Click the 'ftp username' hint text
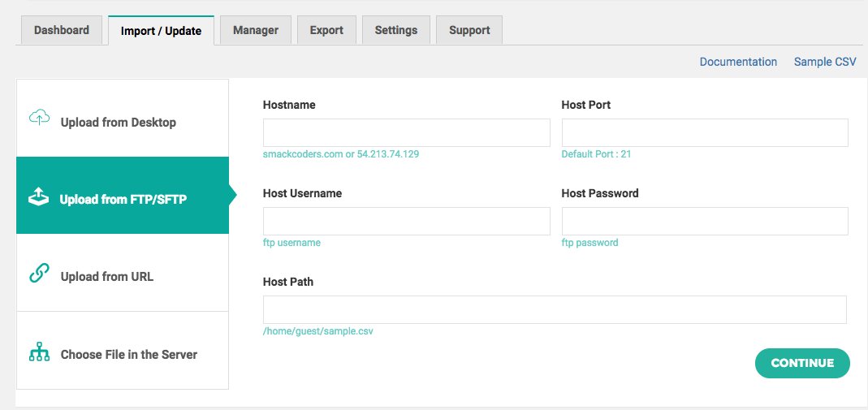Screen dimensions: 868x410 291,243
